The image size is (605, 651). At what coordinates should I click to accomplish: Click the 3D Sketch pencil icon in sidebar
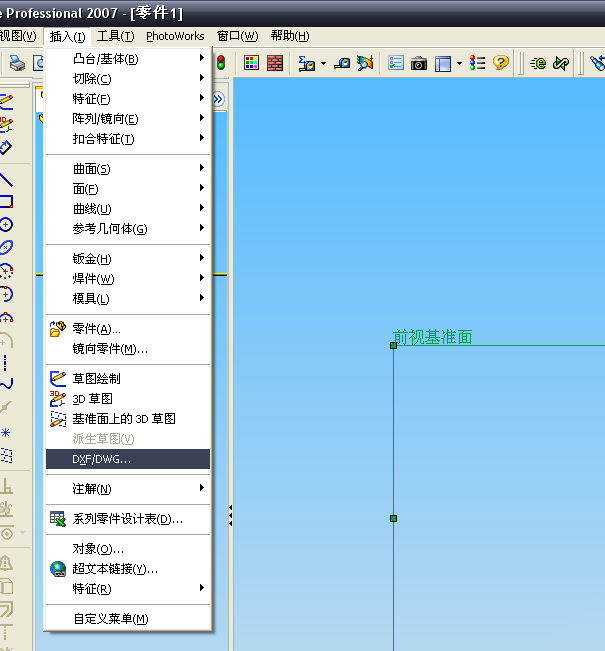(x=6, y=124)
